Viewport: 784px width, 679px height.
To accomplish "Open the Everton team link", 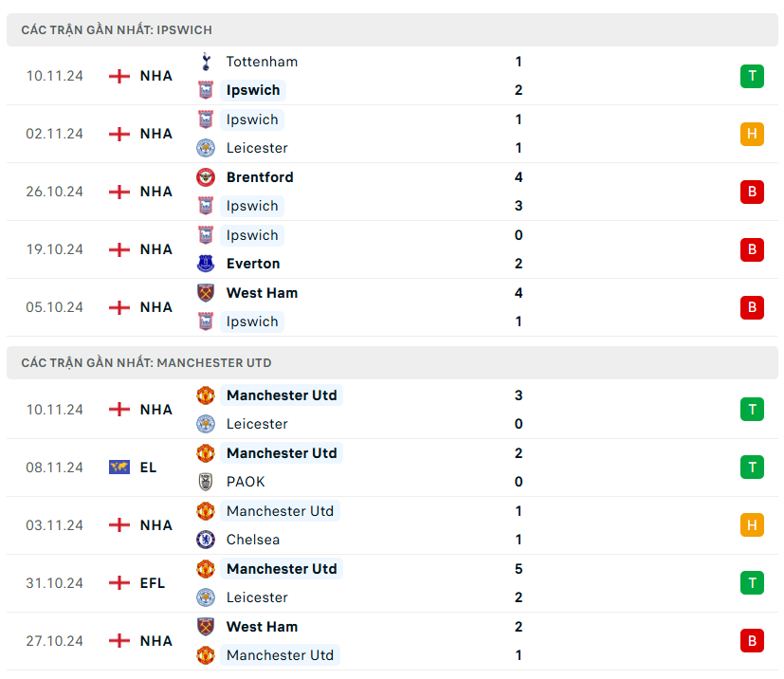I will point(253,264).
